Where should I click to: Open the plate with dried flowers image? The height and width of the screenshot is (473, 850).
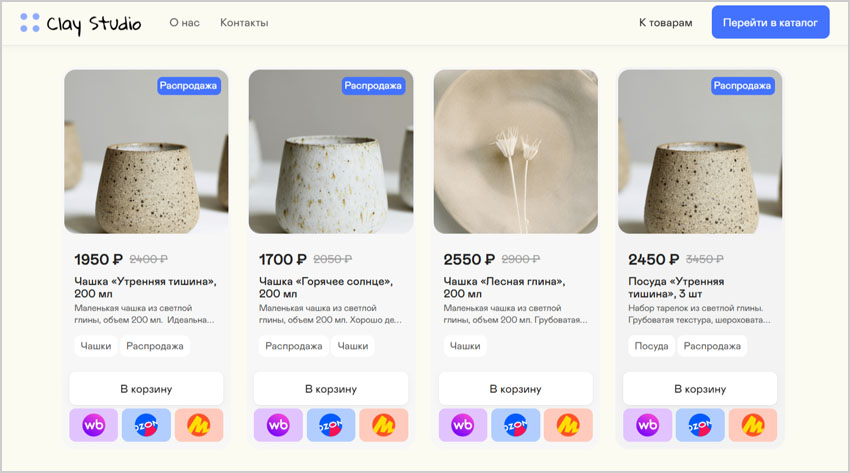tap(515, 151)
